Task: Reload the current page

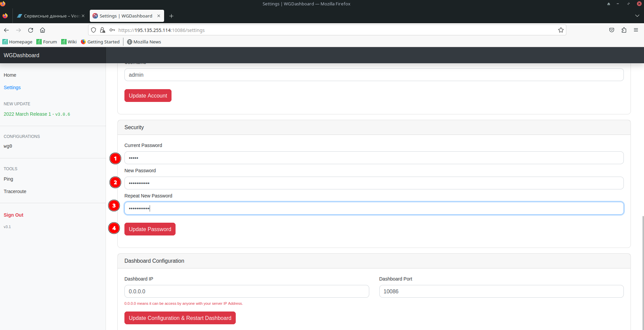Action: [31, 30]
